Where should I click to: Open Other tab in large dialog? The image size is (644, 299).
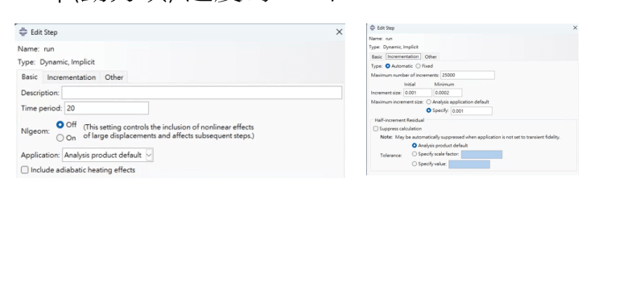click(114, 77)
